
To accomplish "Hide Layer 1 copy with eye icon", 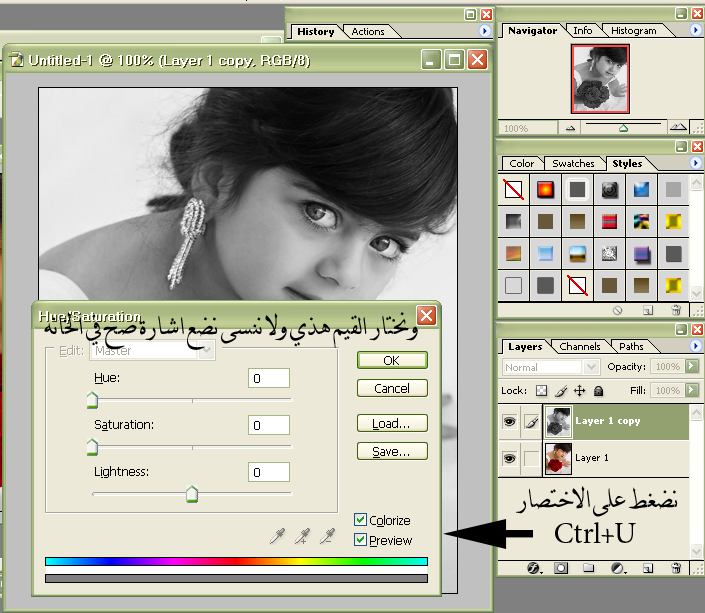I will coord(508,422).
